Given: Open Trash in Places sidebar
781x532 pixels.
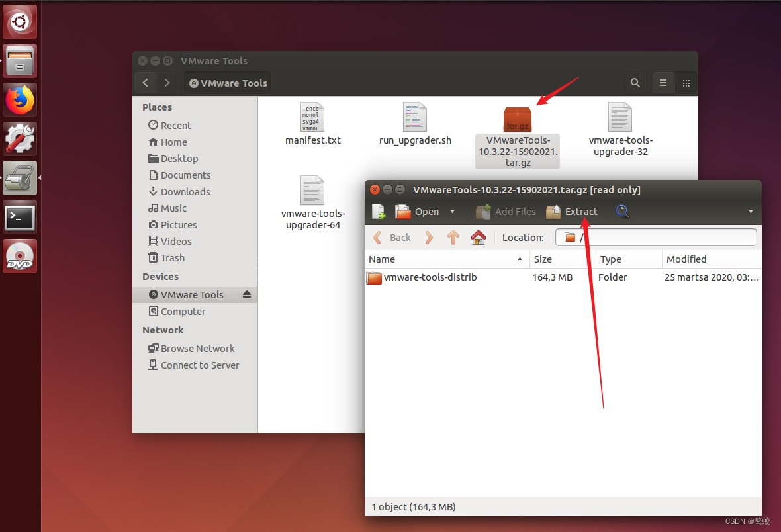Looking at the screenshot, I should point(167,257).
